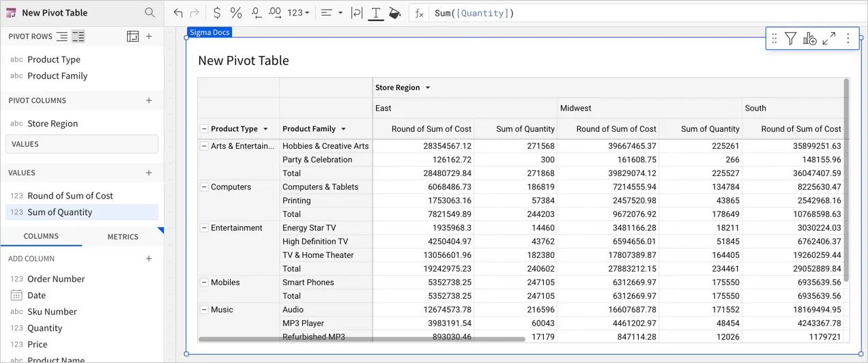Add a new pivot column

149,100
